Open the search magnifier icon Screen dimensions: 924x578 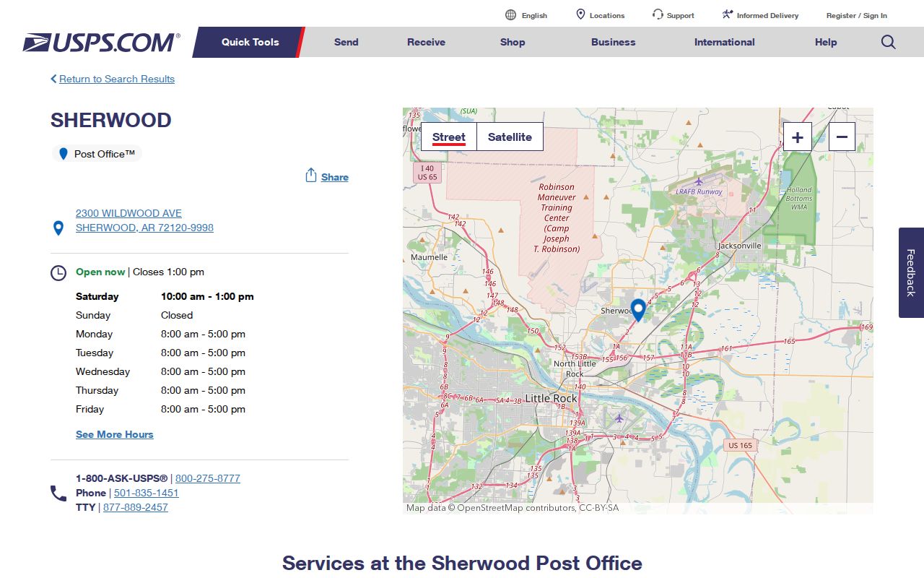point(889,42)
